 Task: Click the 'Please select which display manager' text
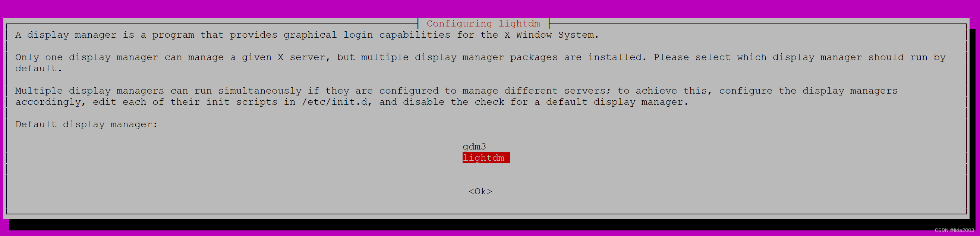[x=758, y=57]
